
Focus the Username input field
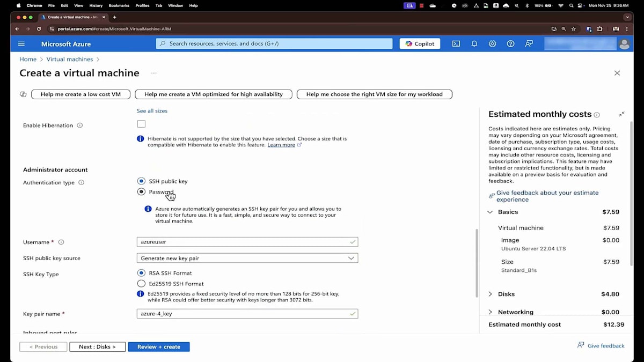247,242
